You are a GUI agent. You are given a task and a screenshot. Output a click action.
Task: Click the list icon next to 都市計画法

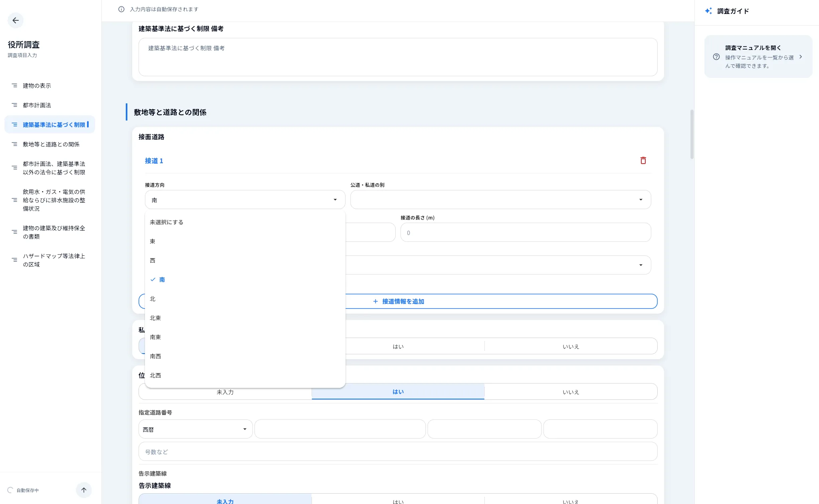[x=14, y=105]
